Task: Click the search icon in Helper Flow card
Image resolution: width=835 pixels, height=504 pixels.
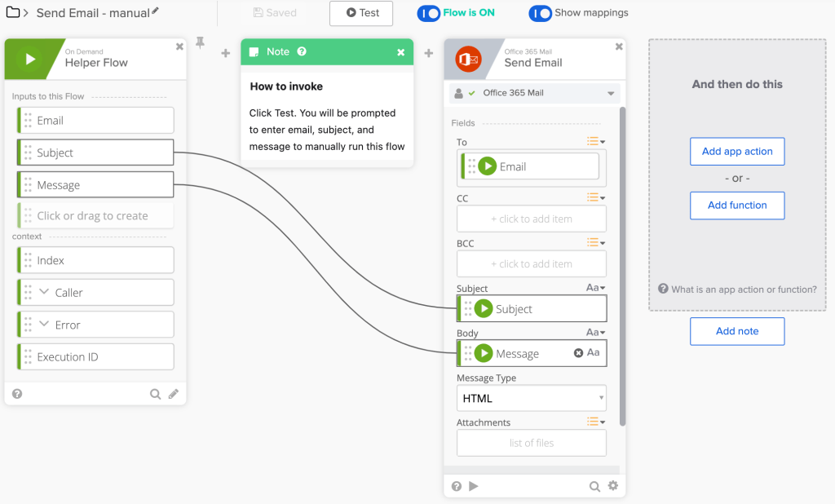Action: [x=155, y=394]
